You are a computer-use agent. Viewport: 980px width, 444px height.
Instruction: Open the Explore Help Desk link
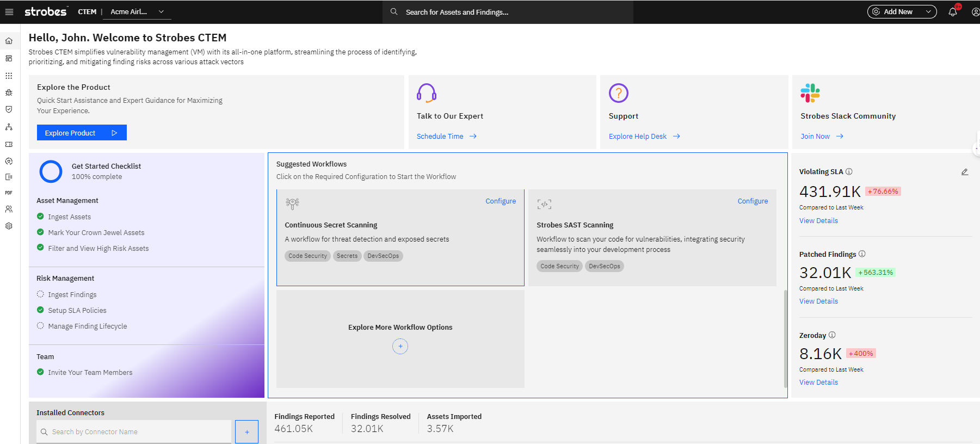pyautogui.click(x=644, y=136)
